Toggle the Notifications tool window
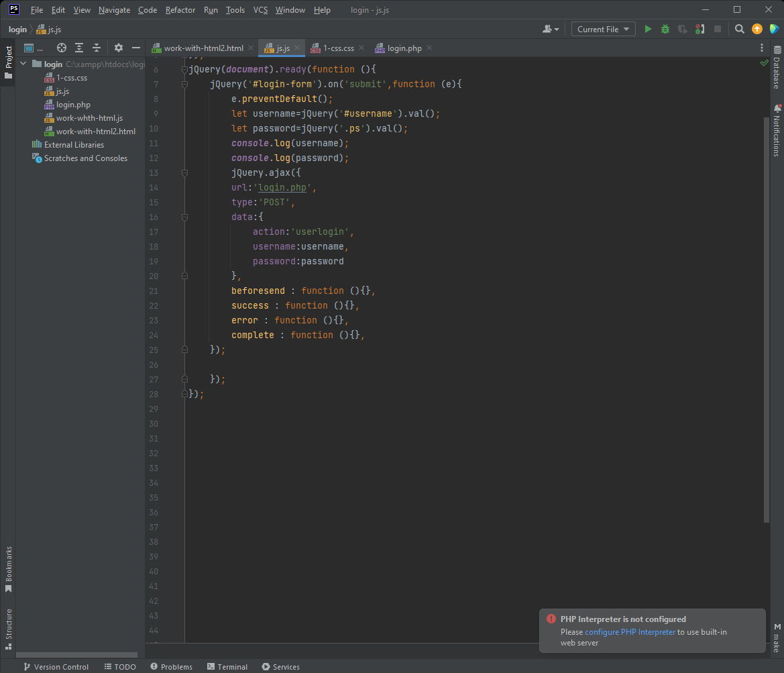This screenshot has width=784, height=673. point(777,131)
